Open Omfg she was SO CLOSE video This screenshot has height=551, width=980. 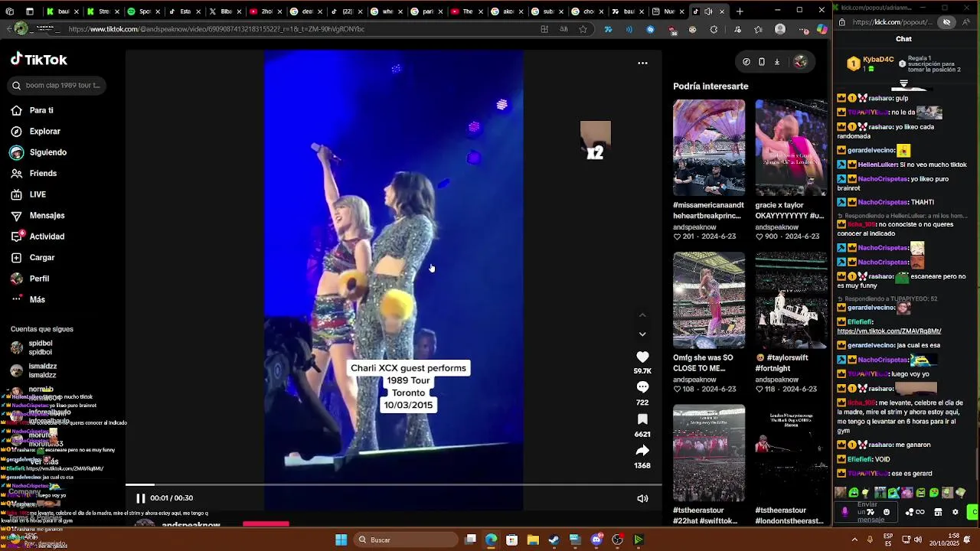(x=709, y=300)
